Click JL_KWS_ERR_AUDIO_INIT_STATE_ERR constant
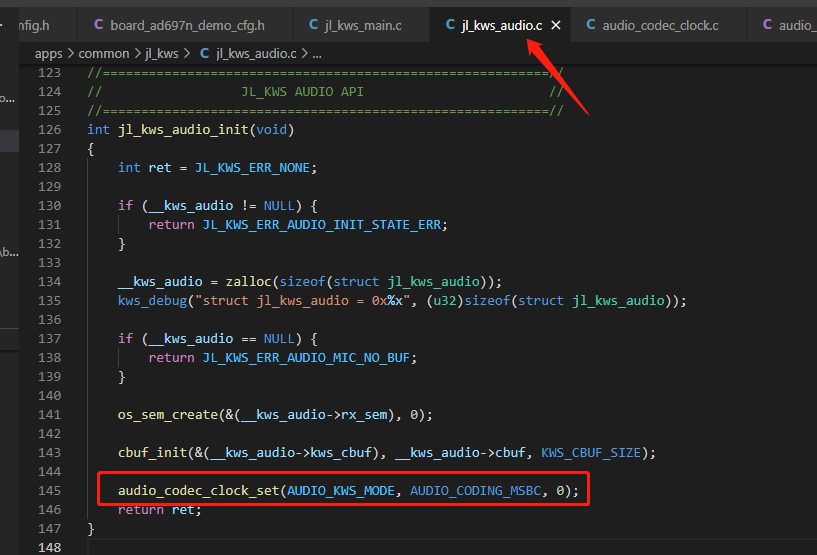 pos(321,225)
